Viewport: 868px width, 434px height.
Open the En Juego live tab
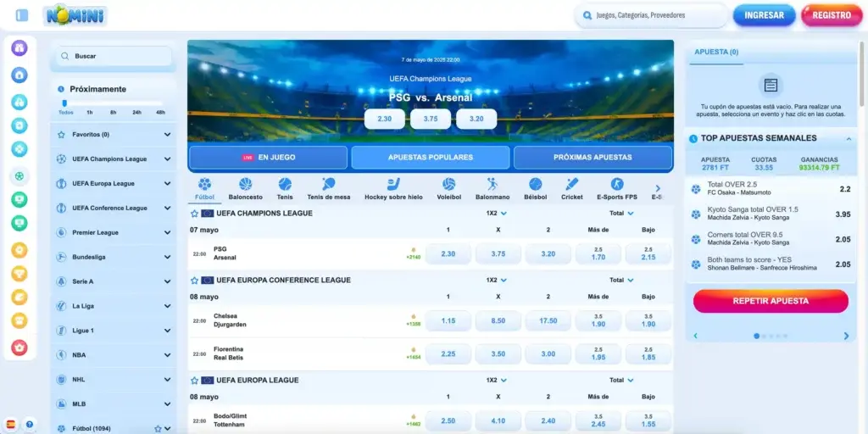[268, 157]
